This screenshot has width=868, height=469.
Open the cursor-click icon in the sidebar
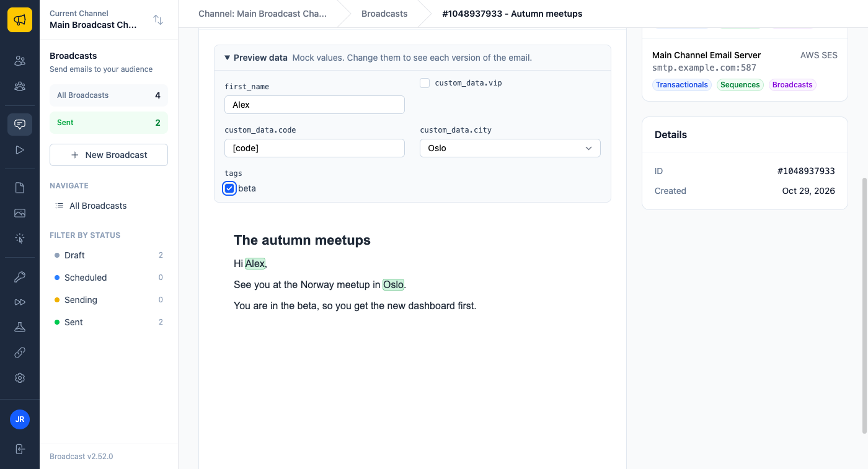click(20, 239)
